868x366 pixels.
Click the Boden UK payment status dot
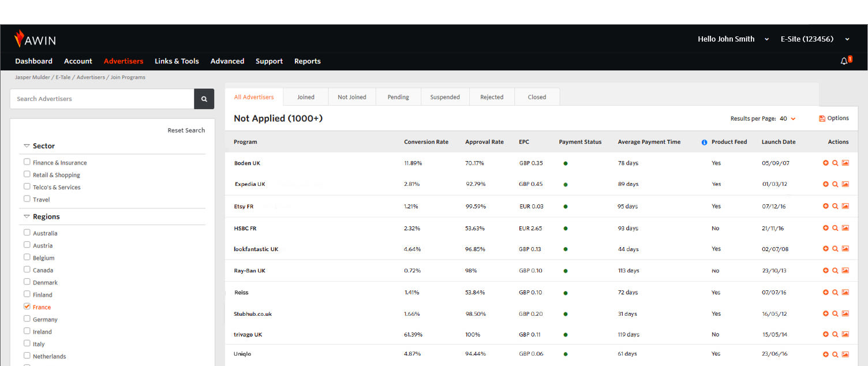pos(566,163)
